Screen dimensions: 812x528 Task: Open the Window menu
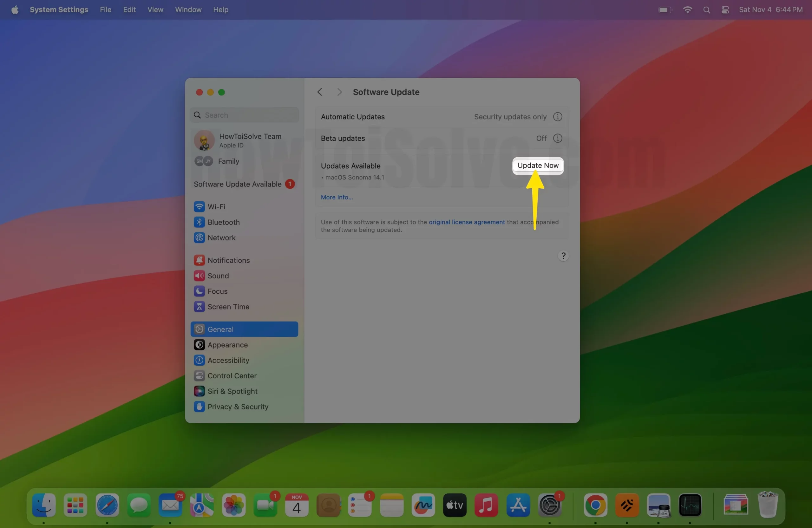[188, 10]
